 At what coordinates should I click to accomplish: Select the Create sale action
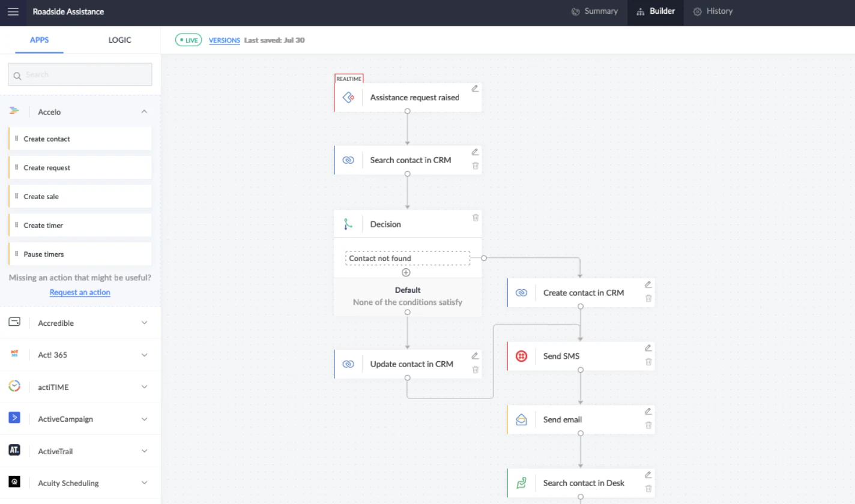coord(80,196)
